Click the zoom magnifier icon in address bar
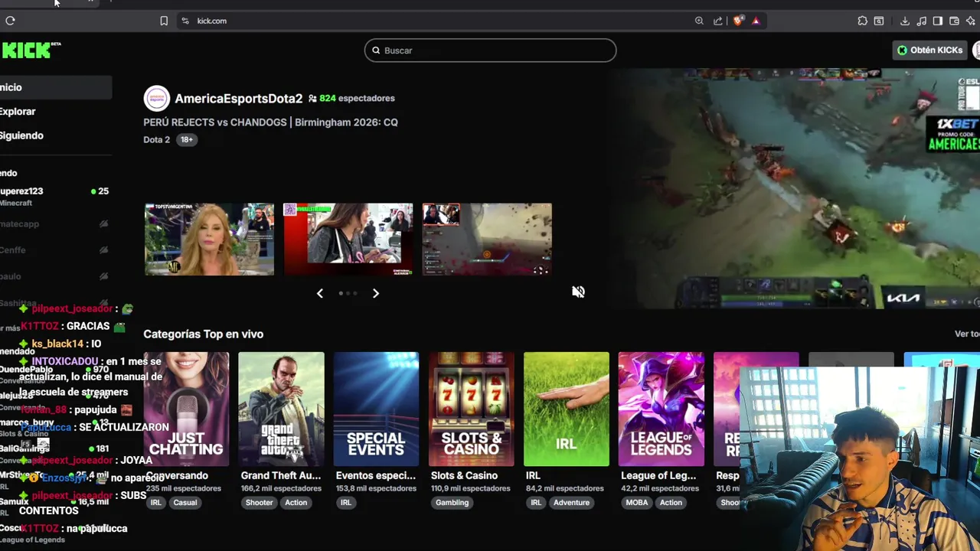980x551 pixels. pos(699,21)
